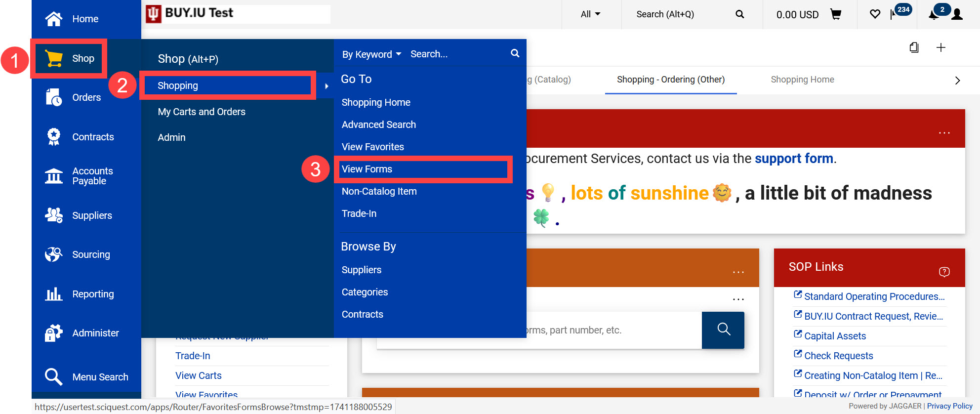980x414 pixels.
Task: Open Check Requests link
Action: 839,356
